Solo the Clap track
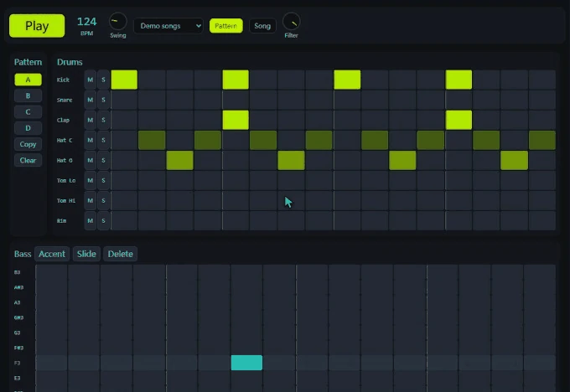Screen dimensions: 570x392 103,120
